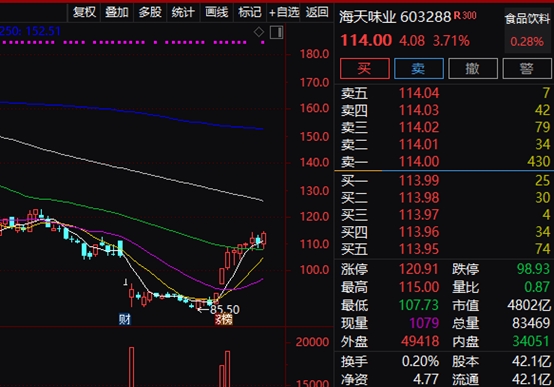Click the 财 financial report marker
Screen dimensions: 554x387
125,319
